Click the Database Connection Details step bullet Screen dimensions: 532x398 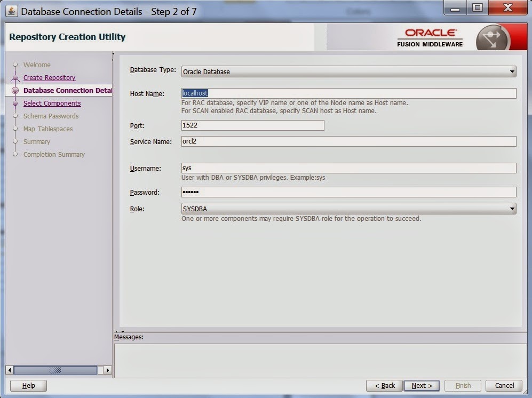click(x=15, y=90)
